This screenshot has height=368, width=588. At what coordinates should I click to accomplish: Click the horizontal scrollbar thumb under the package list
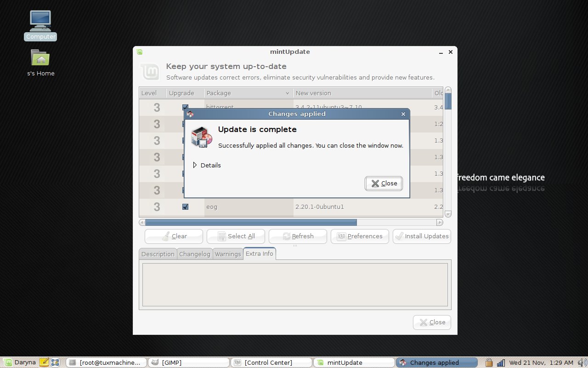251,222
